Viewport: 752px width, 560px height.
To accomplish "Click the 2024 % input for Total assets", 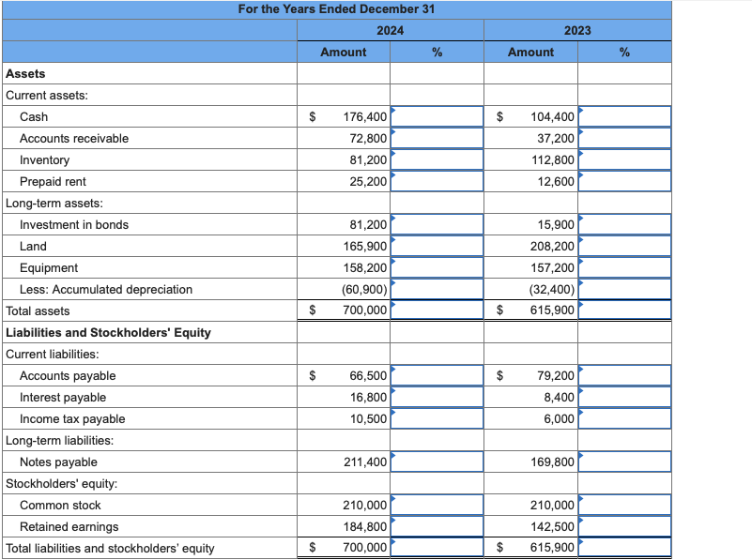I will (437, 310).
